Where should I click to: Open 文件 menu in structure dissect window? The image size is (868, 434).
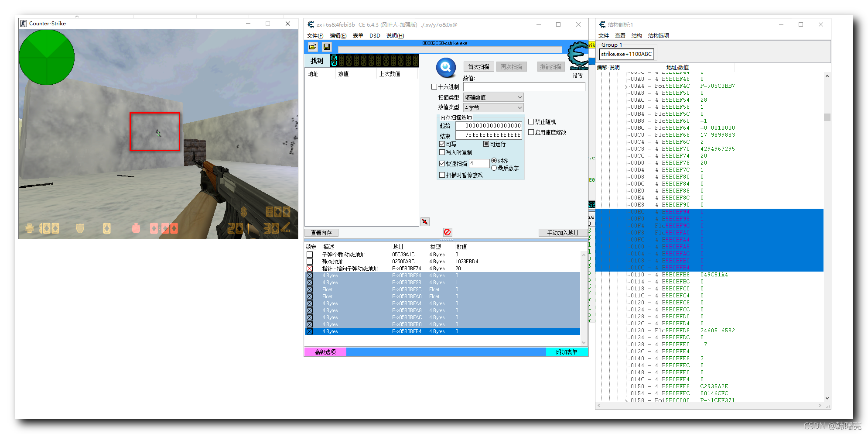tap(604, 36)
